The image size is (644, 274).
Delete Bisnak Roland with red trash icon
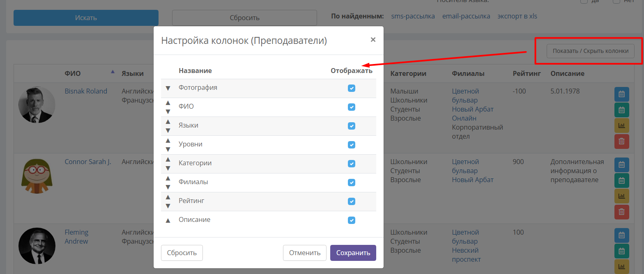621,141
